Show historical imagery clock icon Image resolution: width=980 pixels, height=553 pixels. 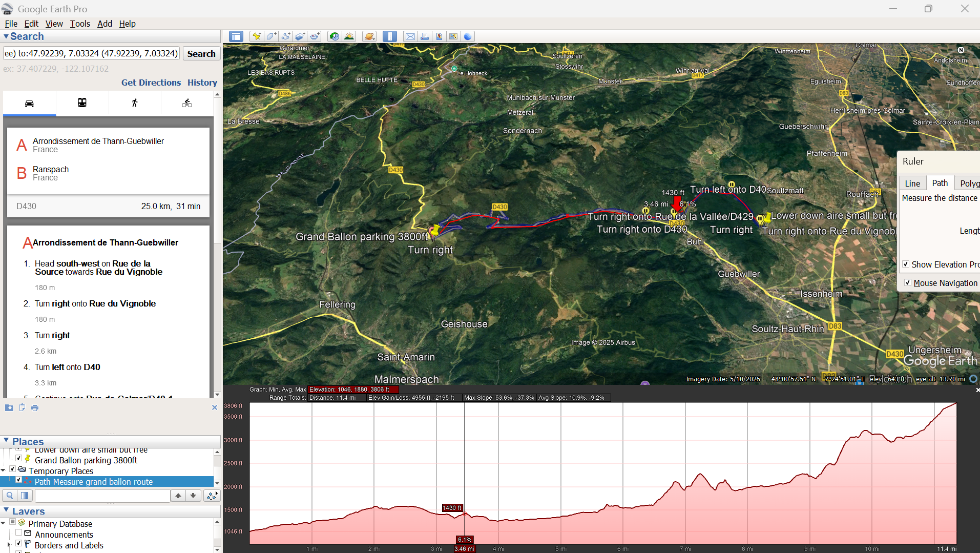pos(335,36)
